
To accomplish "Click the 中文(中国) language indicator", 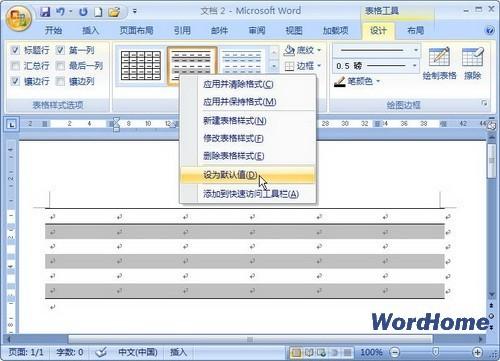I will pyautogui.click(x=138, y=352).
